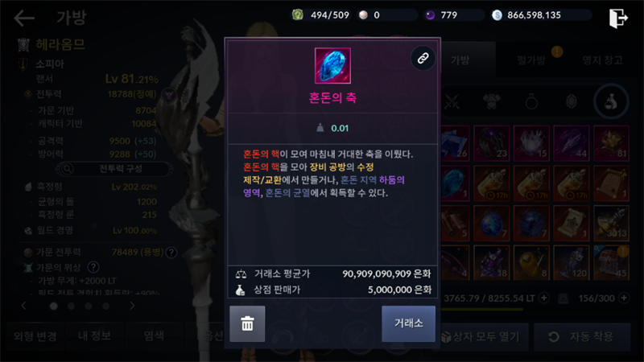Screen dimensions: 644x362
Task: Open the 거래소 marketplace button
Action: pos(408,323)
